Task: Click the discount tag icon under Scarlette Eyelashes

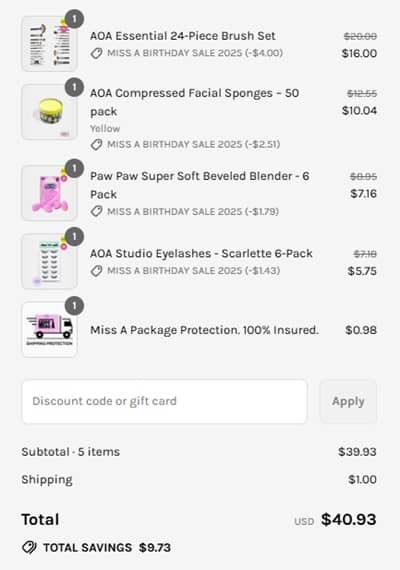Action: (x=96, y=271)
